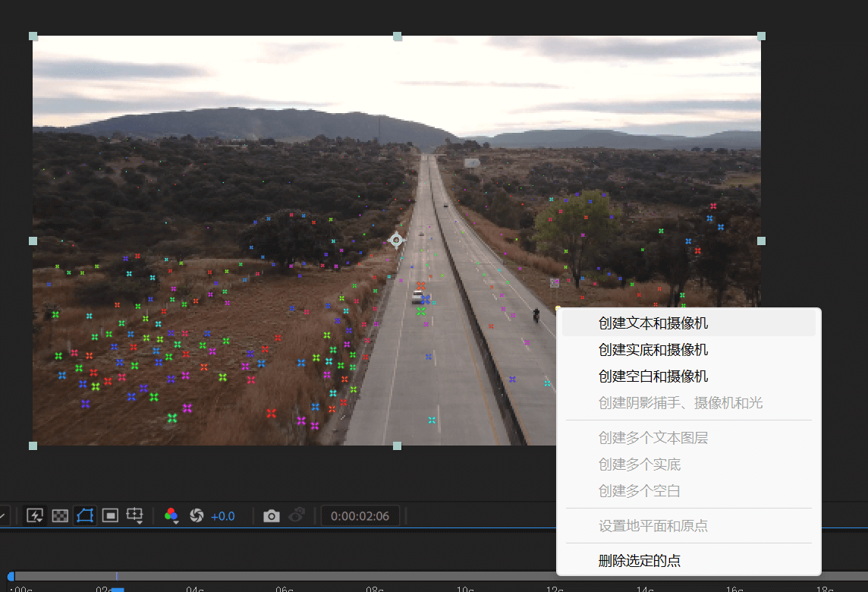Image resolution: width=868 pixels, height=592 pixels.
Task: Toggle mask and shape path visibility
Action: pyautogui.click(x=85, y=515)
